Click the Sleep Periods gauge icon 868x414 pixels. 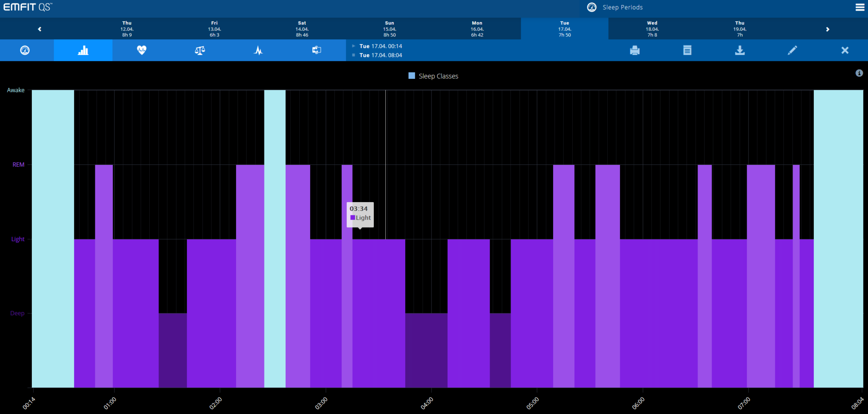coord(592,7)
